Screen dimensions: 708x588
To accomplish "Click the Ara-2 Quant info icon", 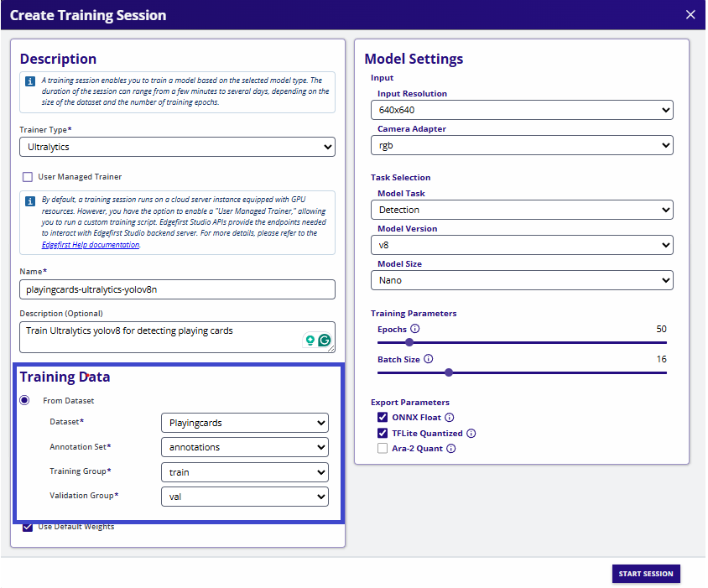I will point(451,448).
